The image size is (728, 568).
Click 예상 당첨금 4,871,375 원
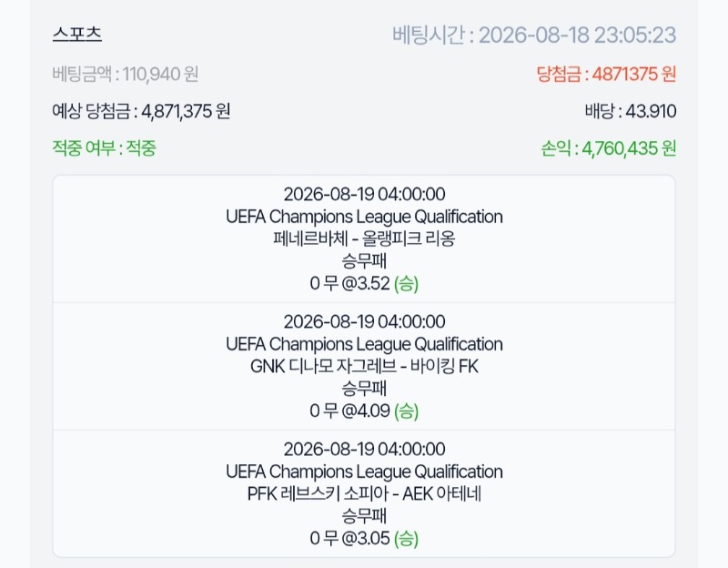141,111
